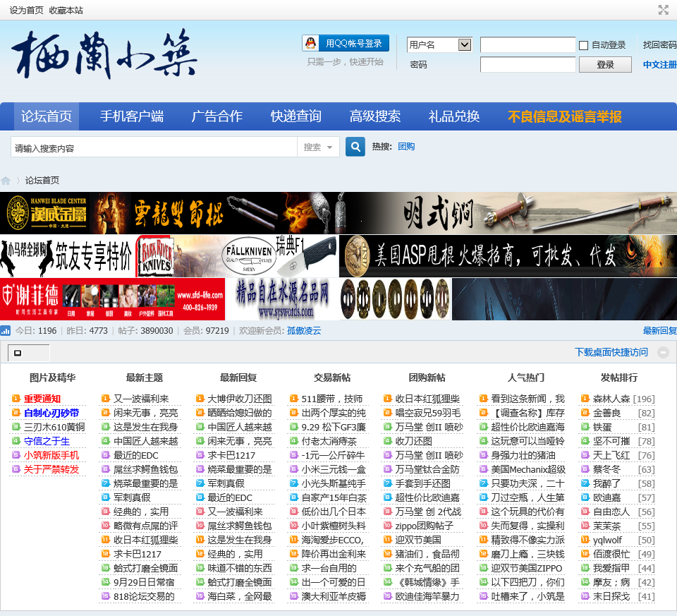Click the username input field
The width and height of the screenshot is (677, 616).
527,44
